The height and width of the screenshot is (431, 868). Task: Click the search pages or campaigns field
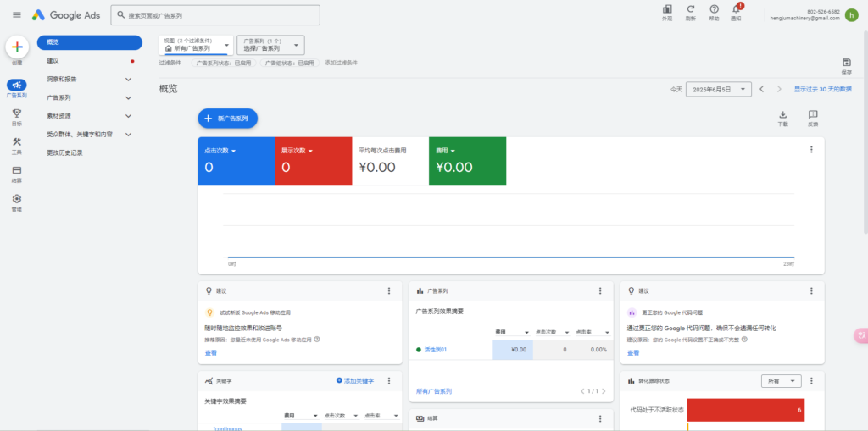tap(215, 15)
